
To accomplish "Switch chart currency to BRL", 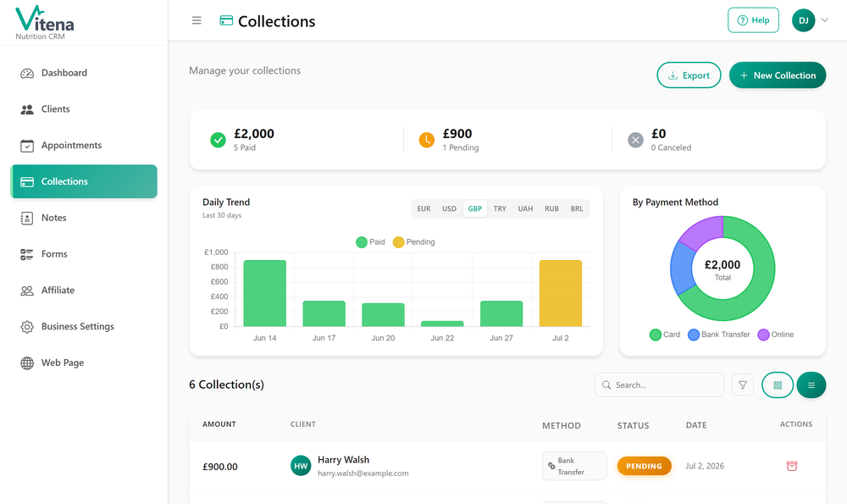I will [x=577, y=208].
